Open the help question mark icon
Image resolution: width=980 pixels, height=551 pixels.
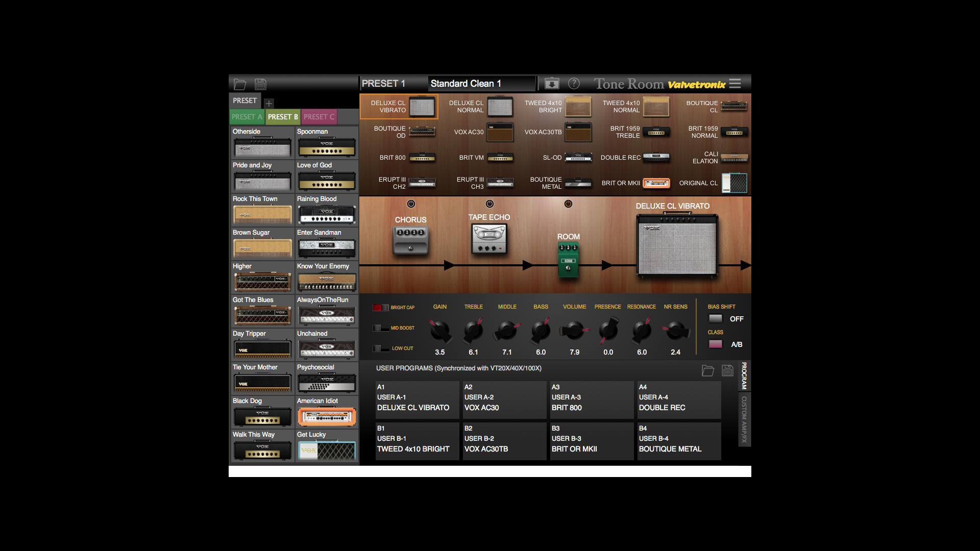point(574,83)
